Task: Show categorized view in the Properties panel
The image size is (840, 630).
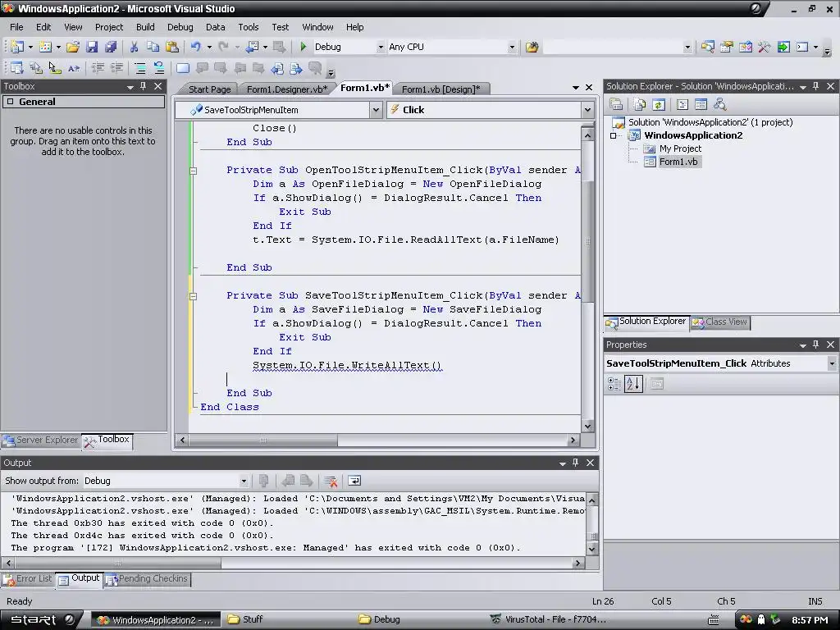Action: [x=614, y=384]
